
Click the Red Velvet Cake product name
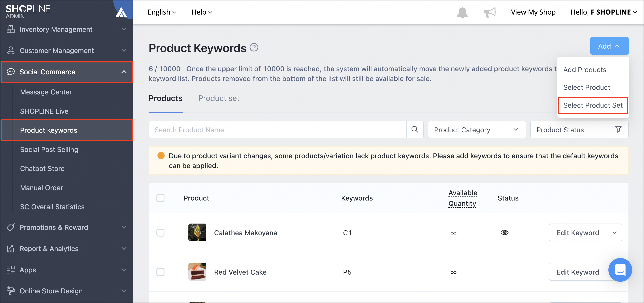(x=240, y=272)
